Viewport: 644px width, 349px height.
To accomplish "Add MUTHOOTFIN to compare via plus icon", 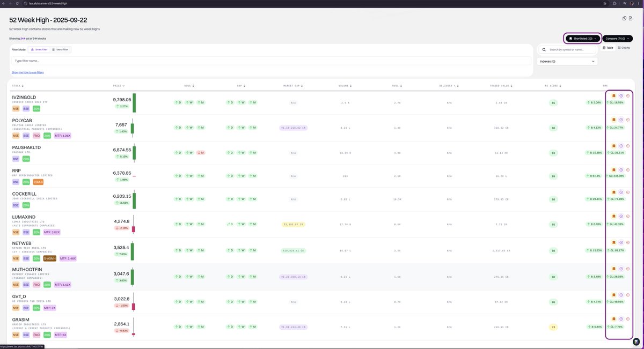I will pos(621,269).
